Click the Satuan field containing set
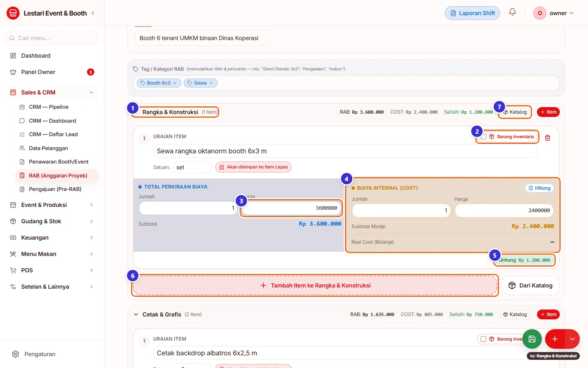Screen dimensions: 588x368 [x=192, y=167]
